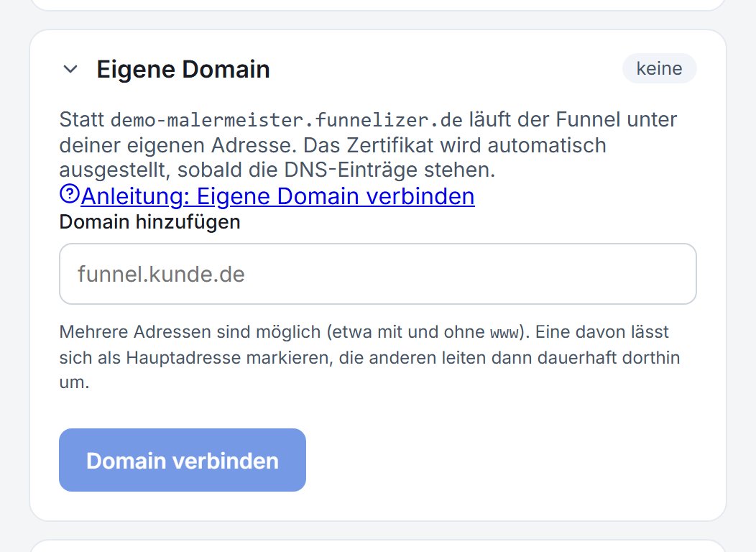Click the Domain verbinden button

click(183, 460)
